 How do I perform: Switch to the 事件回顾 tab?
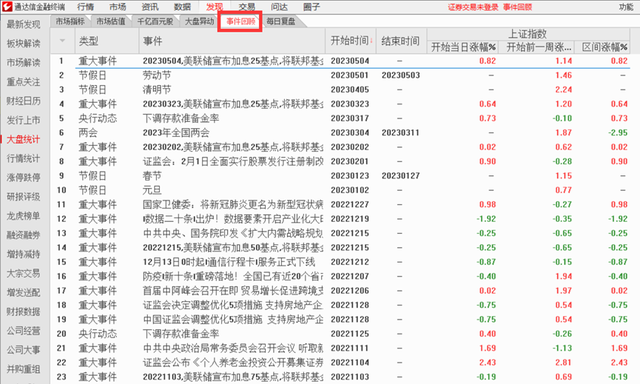point(240,21)
